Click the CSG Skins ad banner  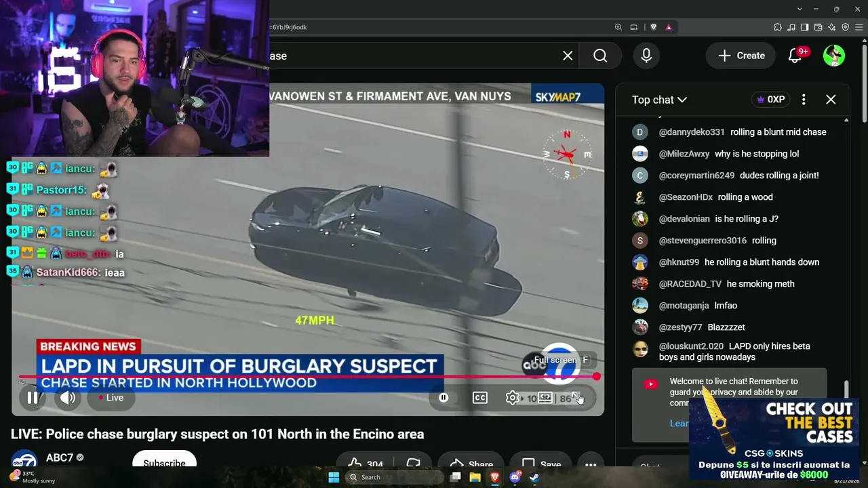tap(774, 439)
